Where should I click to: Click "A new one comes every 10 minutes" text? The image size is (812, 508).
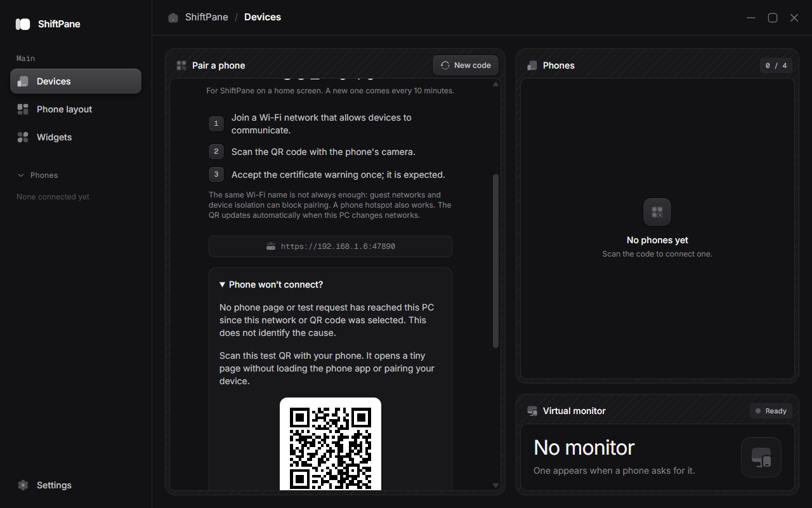[394, 91]
